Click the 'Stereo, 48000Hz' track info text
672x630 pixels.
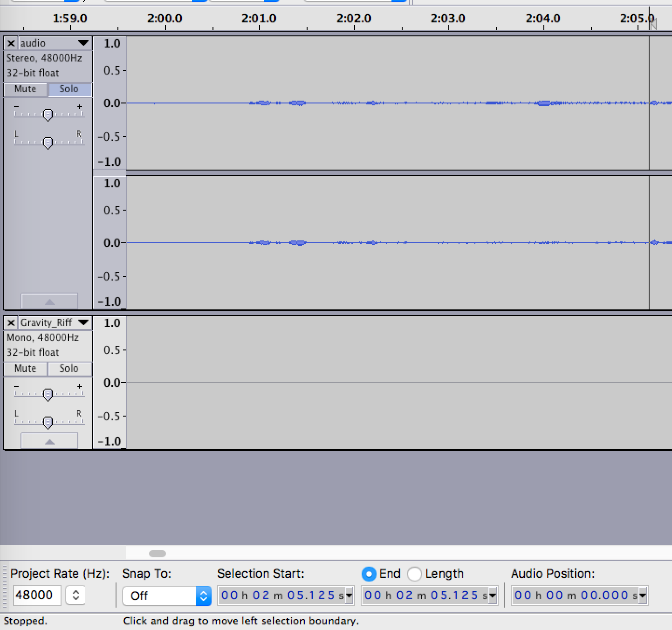pyautogui.click(x=44, y=58)
